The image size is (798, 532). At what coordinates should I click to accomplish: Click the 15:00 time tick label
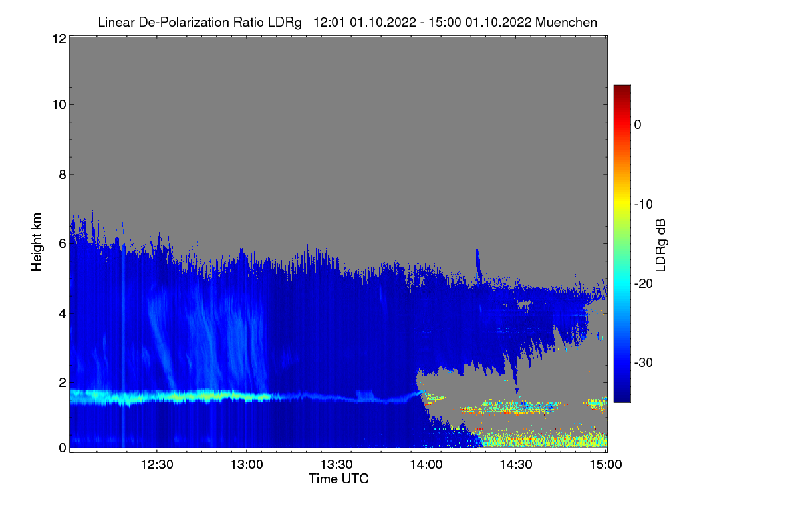coord(606,464)
